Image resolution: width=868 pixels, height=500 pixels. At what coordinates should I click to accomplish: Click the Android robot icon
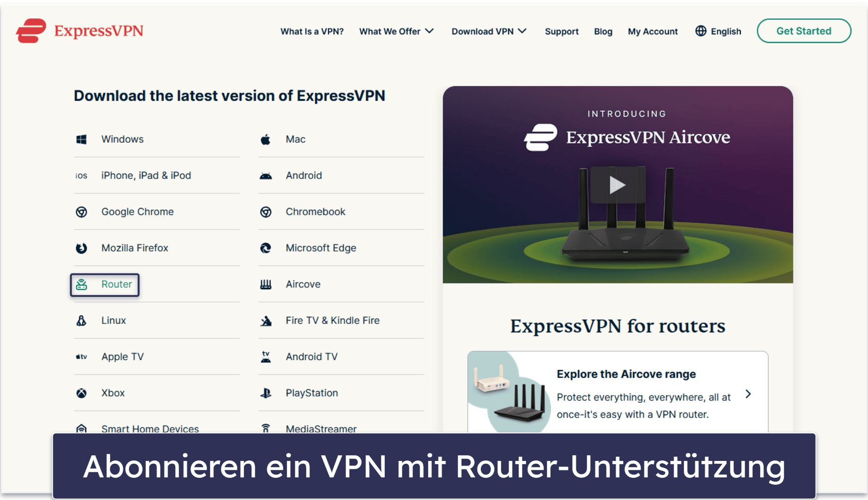coord(266,176)
